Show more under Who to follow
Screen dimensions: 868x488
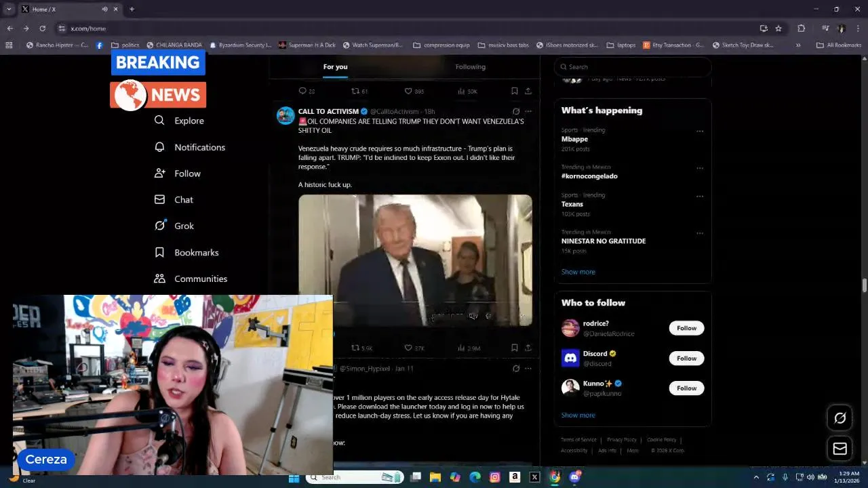tap(578, 415)
